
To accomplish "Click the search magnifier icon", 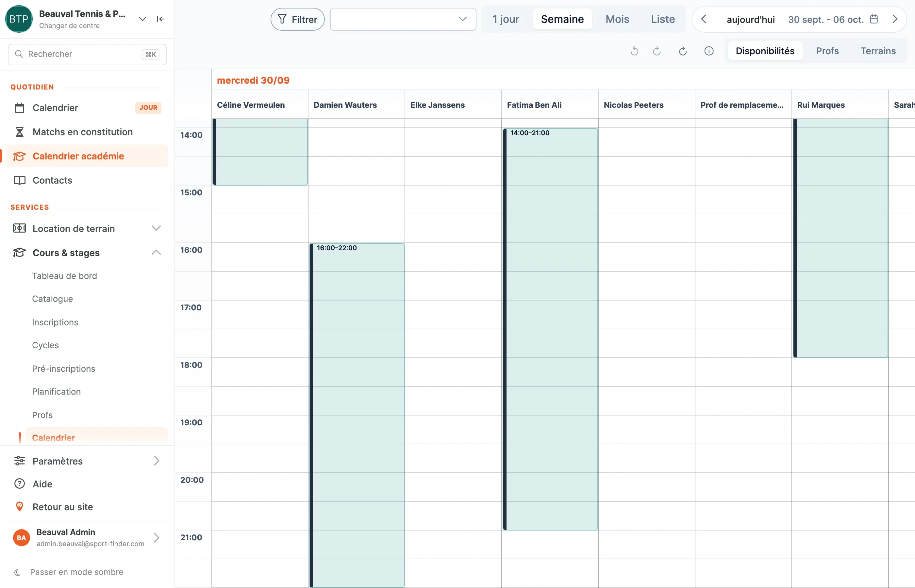I will click(x=19, y=54).
